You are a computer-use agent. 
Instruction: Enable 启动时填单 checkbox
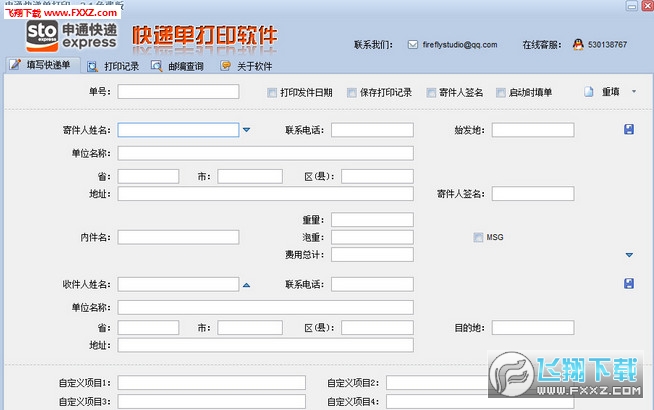tap(501, 93)
